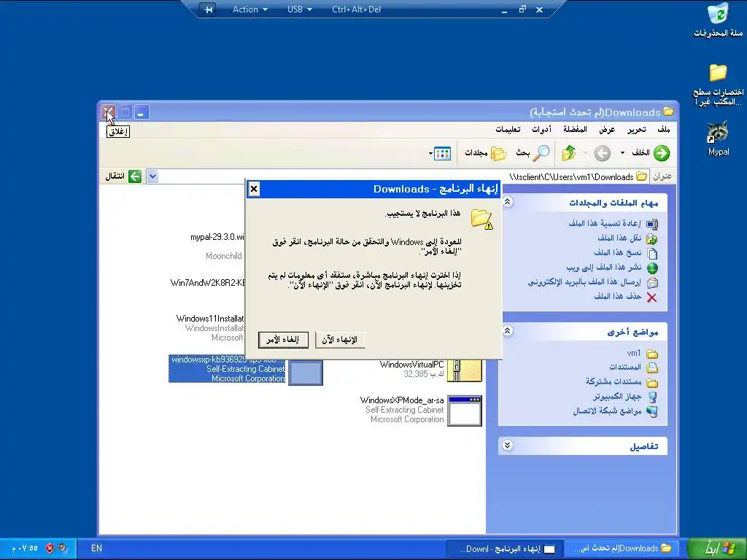Click جهاز الكمبيوتر (My Computer) icon
Viewport: 747px width, 560px height.
[651, 397]
